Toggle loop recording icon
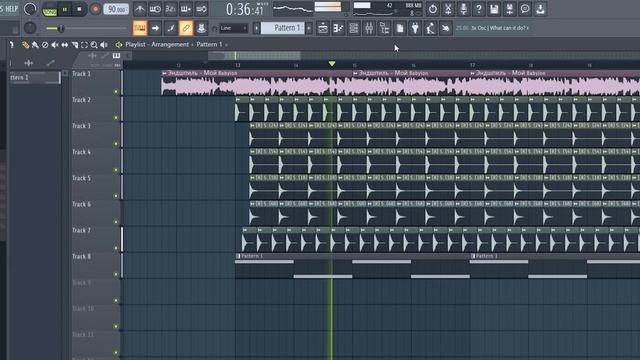The height and width of the screenshot is (360, 640). [x=201, y=9]
